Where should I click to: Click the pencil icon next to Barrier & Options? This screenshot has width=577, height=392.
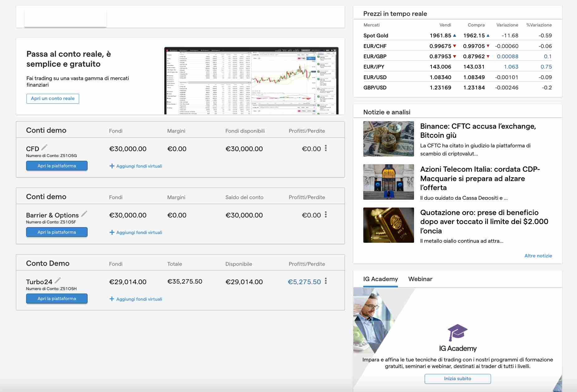(84, 214)
